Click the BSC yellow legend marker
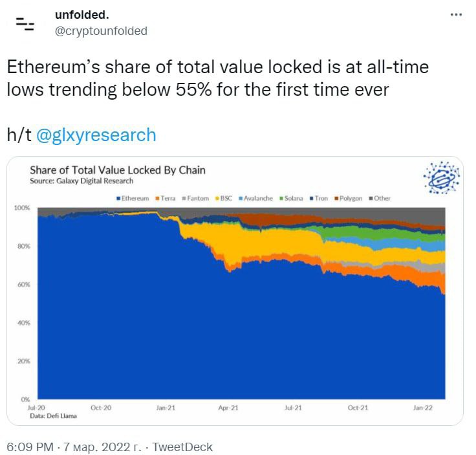Screen dimensions: 476x455 click(x=217, y=198)
